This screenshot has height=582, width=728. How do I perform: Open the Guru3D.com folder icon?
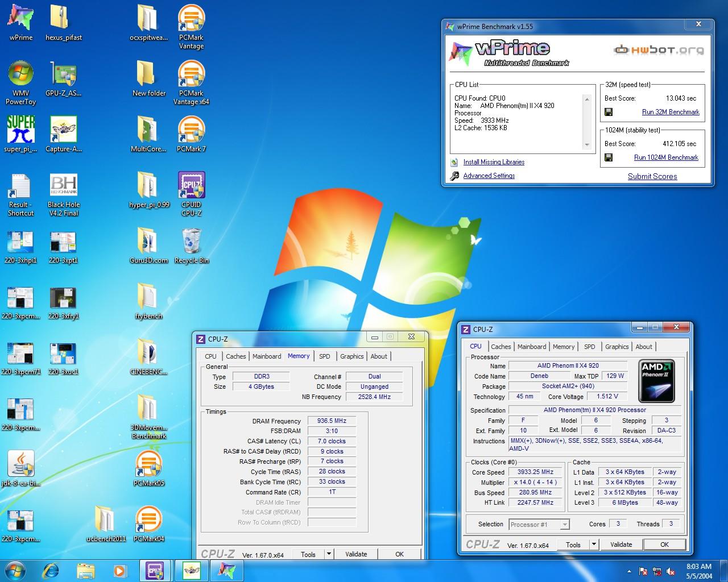pyautogui.click(x=148, y=246)
